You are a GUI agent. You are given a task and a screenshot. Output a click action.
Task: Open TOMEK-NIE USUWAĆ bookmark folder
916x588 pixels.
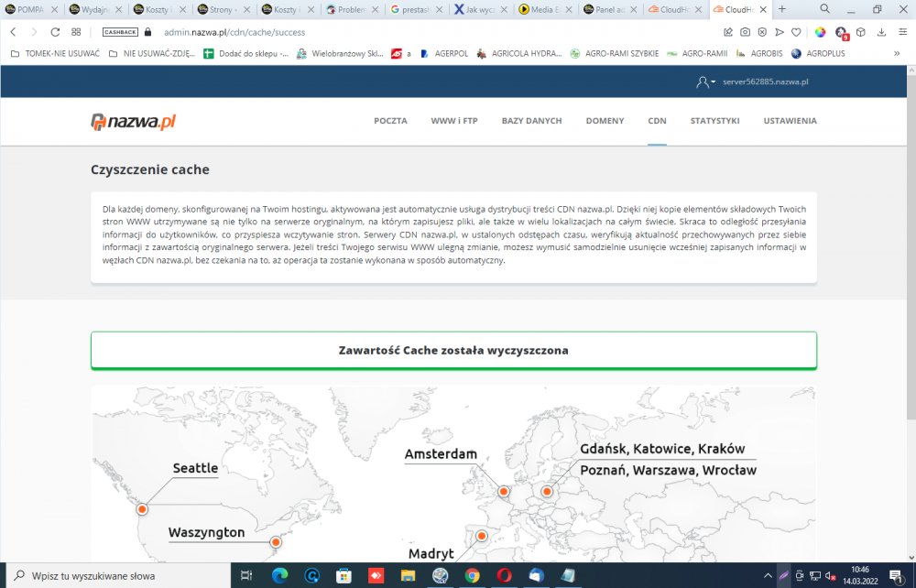[56, 53]
